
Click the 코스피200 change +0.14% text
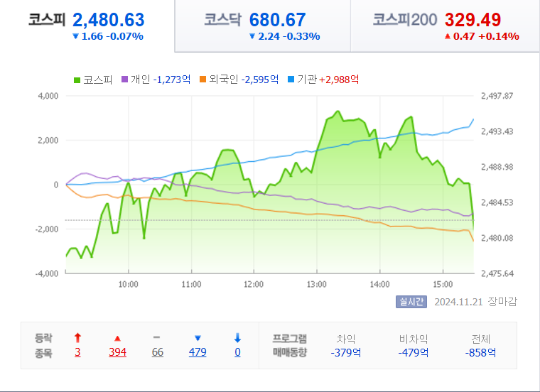(499, 36)
